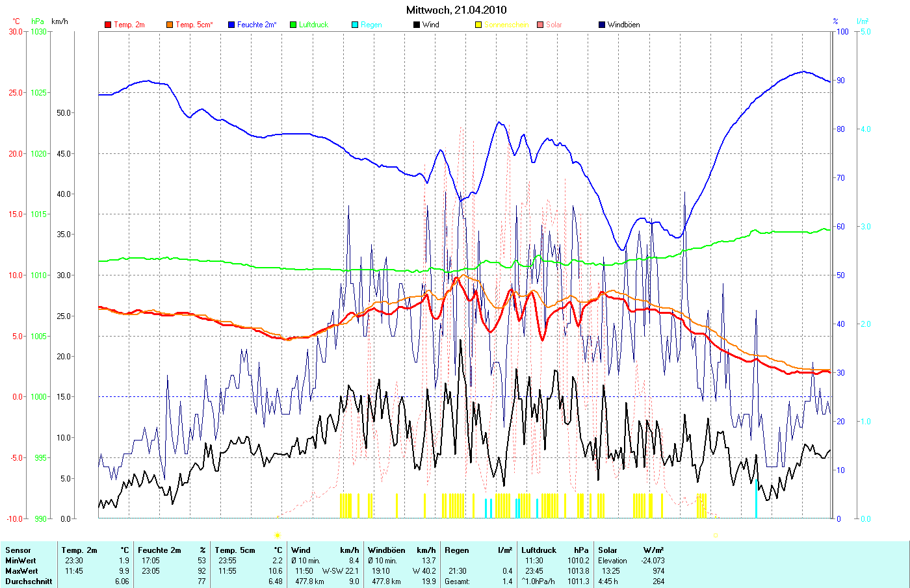The height and width of the screenshot is (588, 910).
Task: Select the MaxWert row label
Action: (x=21, y=571)
